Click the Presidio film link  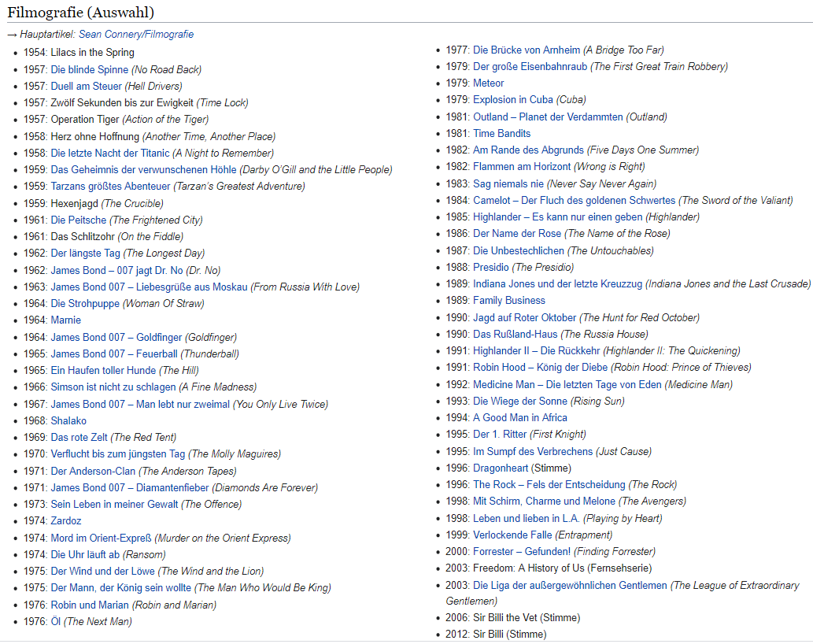pyautogui.click(x=491, y=267)
